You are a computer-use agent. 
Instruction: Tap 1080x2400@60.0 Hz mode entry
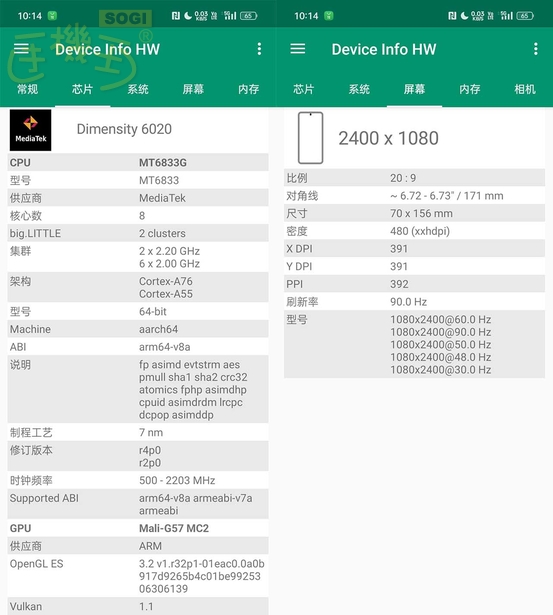[440, 319]
